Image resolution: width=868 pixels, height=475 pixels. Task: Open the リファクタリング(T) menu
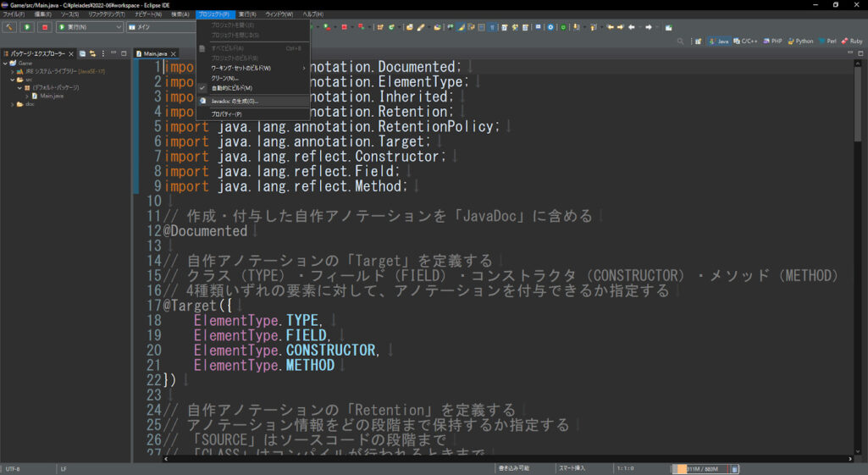[107, 14]
